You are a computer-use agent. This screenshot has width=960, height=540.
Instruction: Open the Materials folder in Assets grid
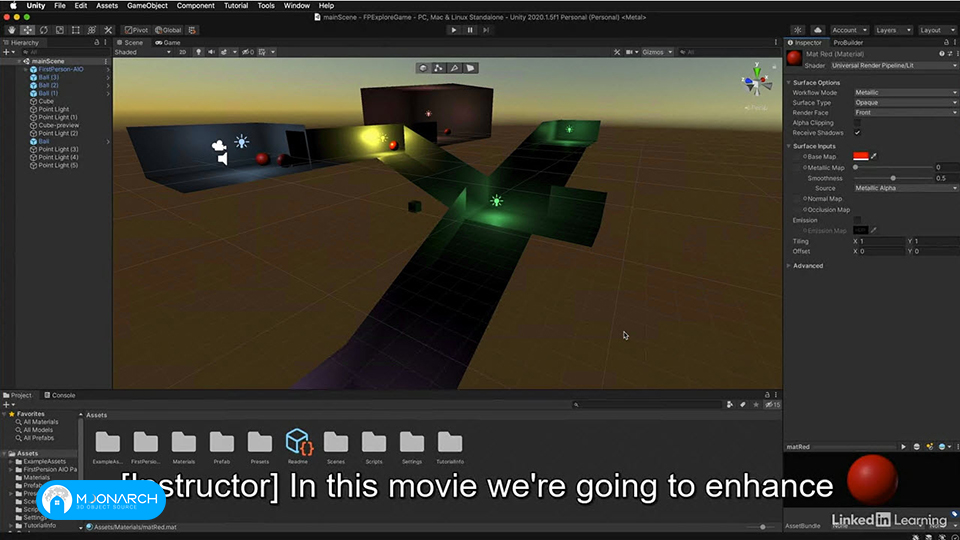[x=184, y=447]
